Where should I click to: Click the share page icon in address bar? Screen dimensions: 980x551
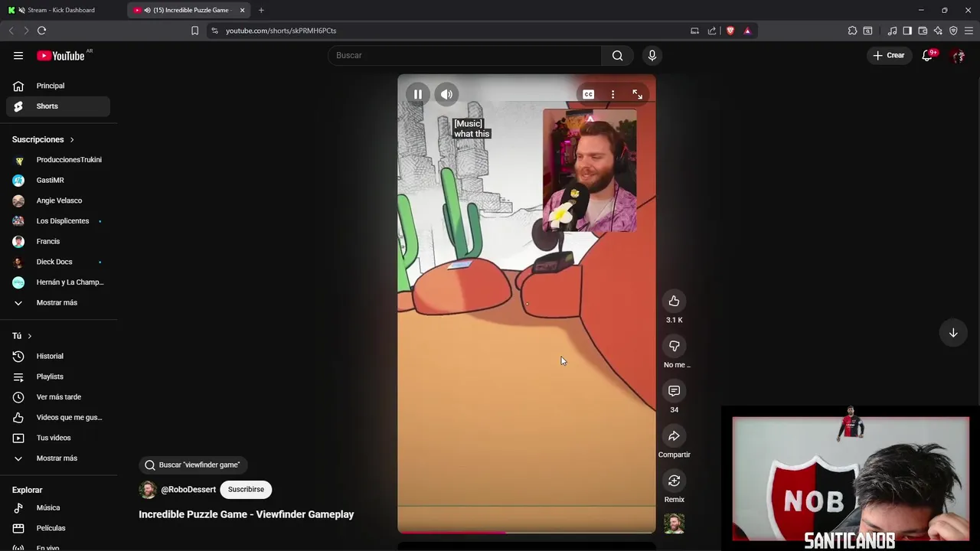712,31
